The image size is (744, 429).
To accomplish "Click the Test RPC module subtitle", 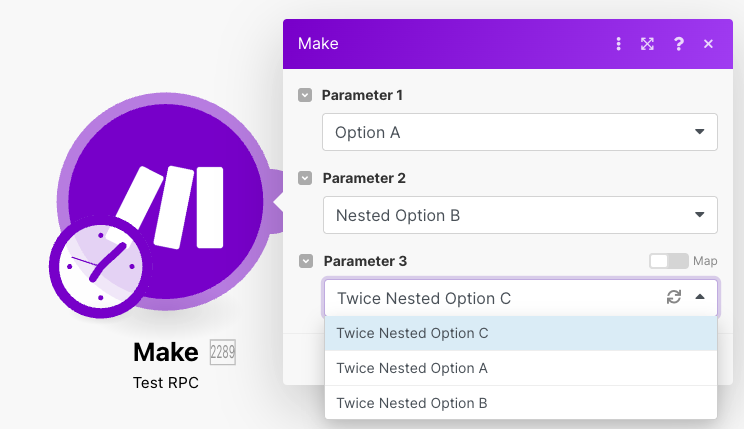I will tap(166, 383).
